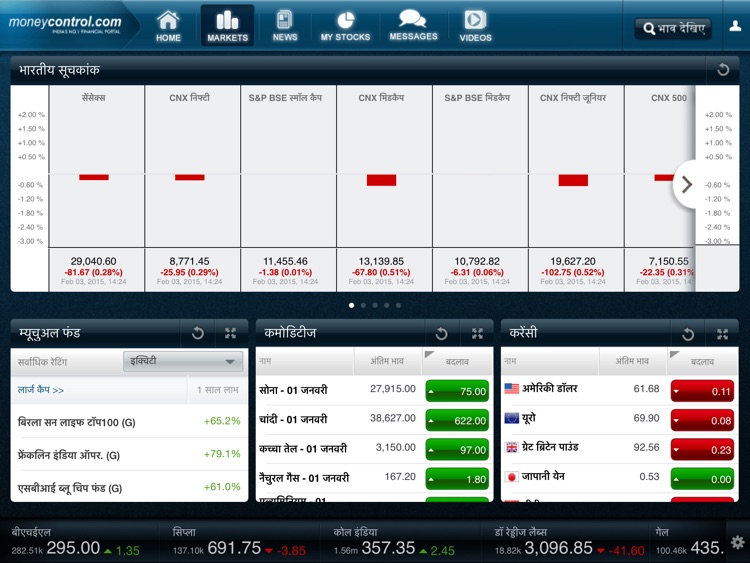Open बिरला सन लाइफ टॉप100 (G) fund
Image resolution: width=750 pixels, height=563 pixels.
(x=129, y=421)
